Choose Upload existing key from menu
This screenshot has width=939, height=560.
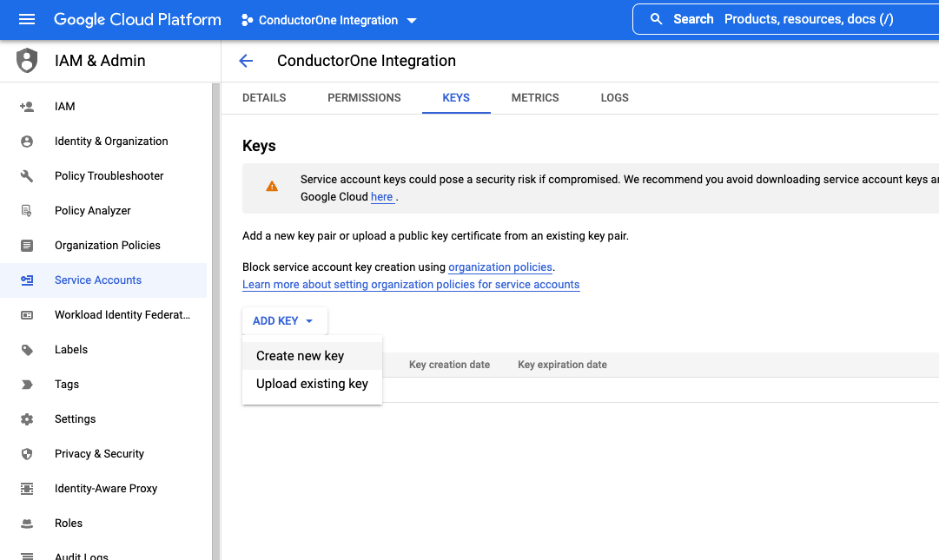(312, 384)
